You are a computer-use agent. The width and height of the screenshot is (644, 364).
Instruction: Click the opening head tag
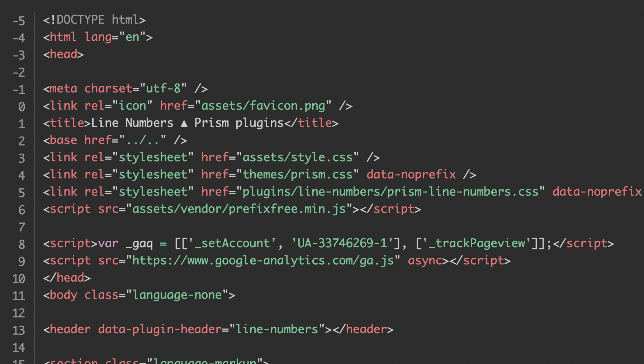63,54
